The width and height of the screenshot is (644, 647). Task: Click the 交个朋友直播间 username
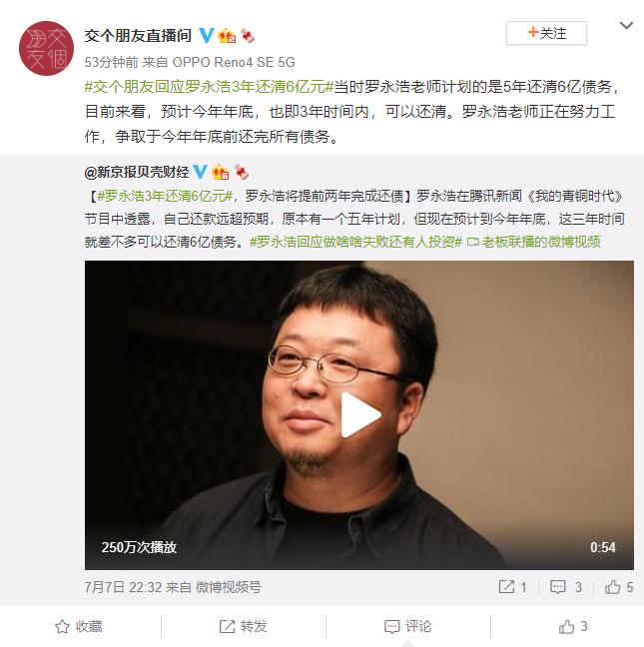point(138,36)
